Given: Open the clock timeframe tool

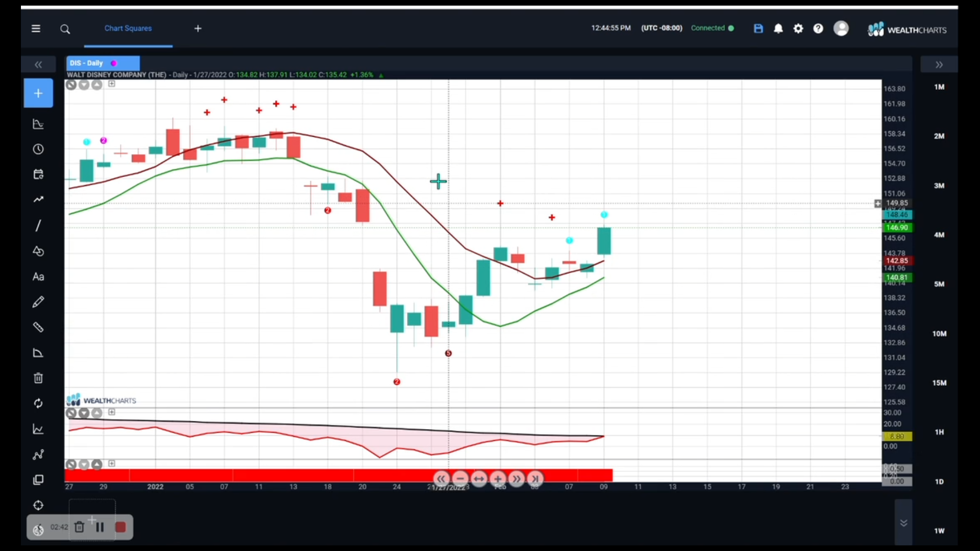Looking at the screenshot, I should [38, 149].
